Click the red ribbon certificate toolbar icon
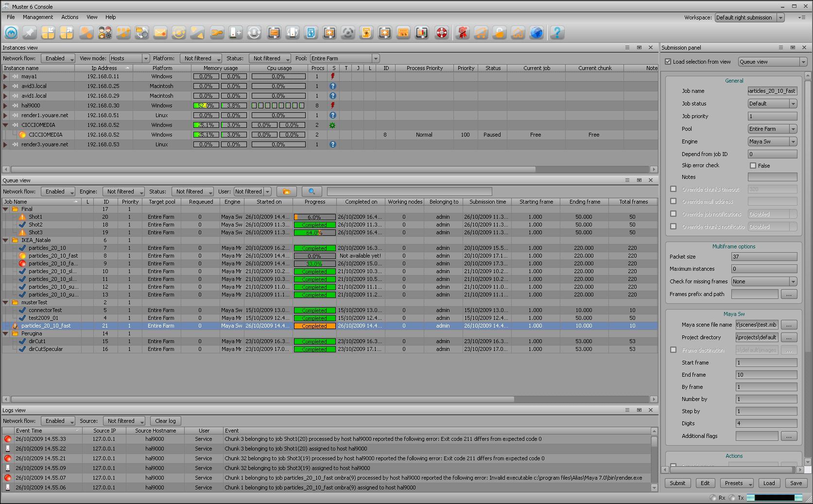The height and width of the screenshot is (504, 813). point(462,33)
